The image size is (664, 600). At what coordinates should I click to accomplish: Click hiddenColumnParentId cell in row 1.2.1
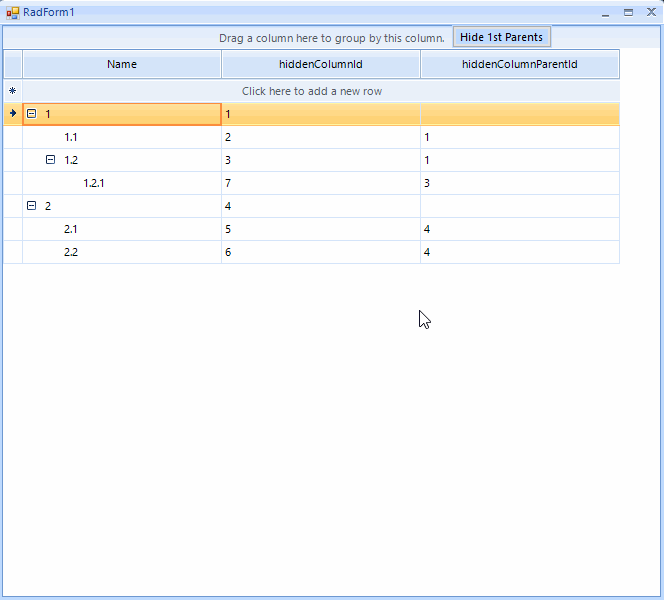(519, 183)
